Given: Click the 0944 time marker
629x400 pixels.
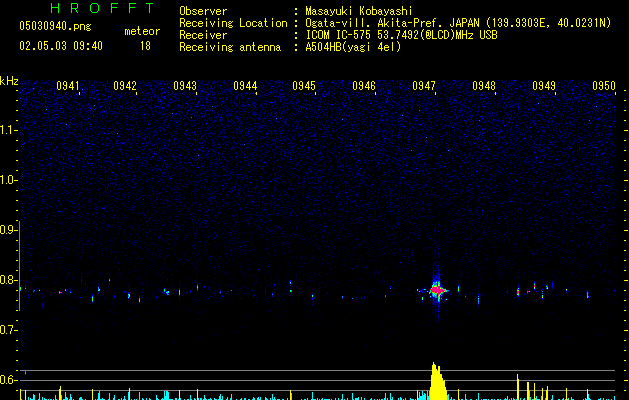Looking at the screenshot, I should pyautogui.click(x=245, y=86).
